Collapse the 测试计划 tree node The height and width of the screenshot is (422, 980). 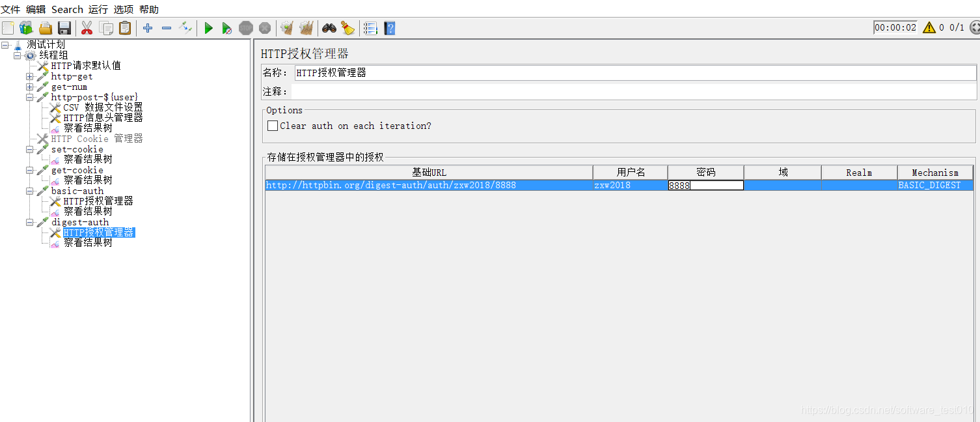point(5,45)
